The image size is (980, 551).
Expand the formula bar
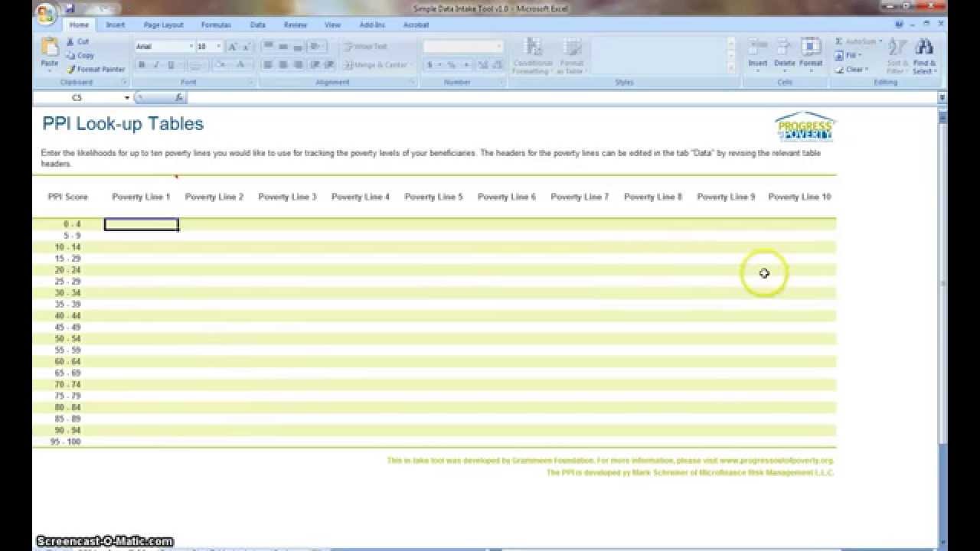[x=942, y=97]
